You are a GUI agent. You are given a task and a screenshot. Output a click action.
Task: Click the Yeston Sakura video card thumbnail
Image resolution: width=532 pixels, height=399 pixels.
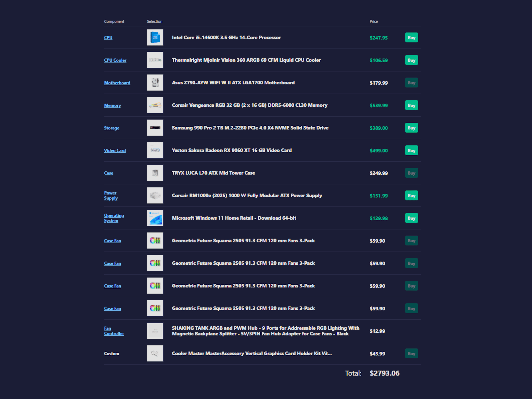click(155, 150)
